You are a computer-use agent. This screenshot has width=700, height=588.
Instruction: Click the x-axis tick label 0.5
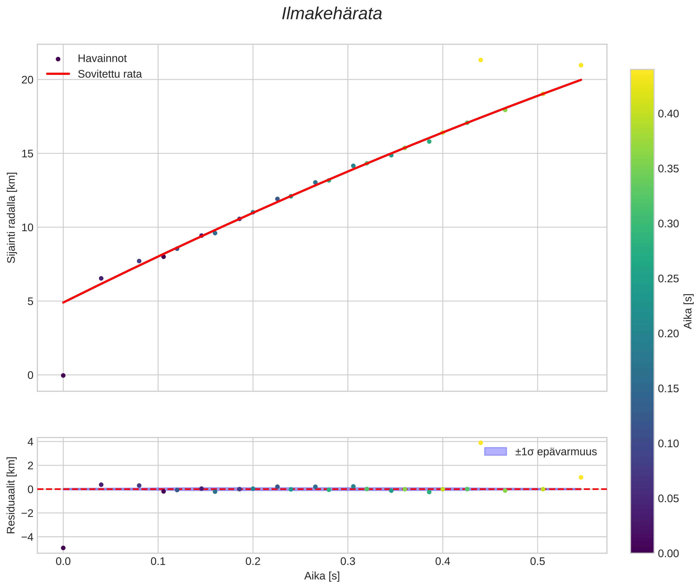coord(538,561)
